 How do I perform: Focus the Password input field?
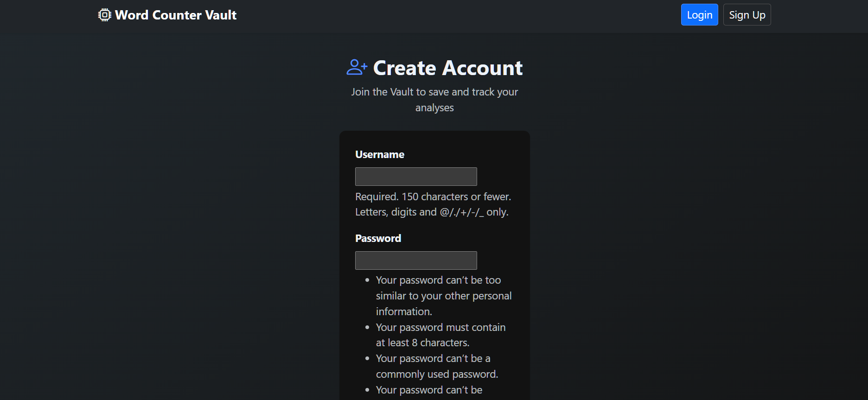tap(416, 260)
